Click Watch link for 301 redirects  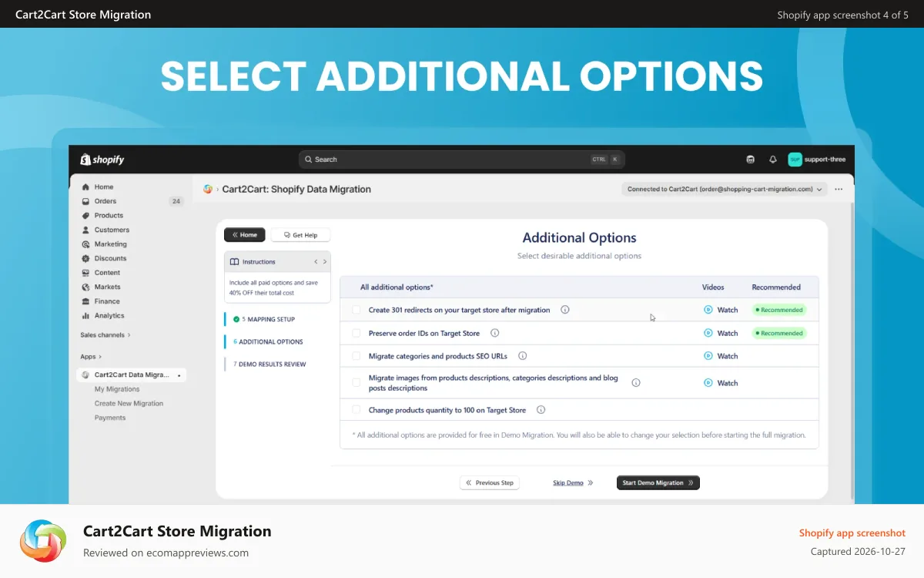coord(728,310)
